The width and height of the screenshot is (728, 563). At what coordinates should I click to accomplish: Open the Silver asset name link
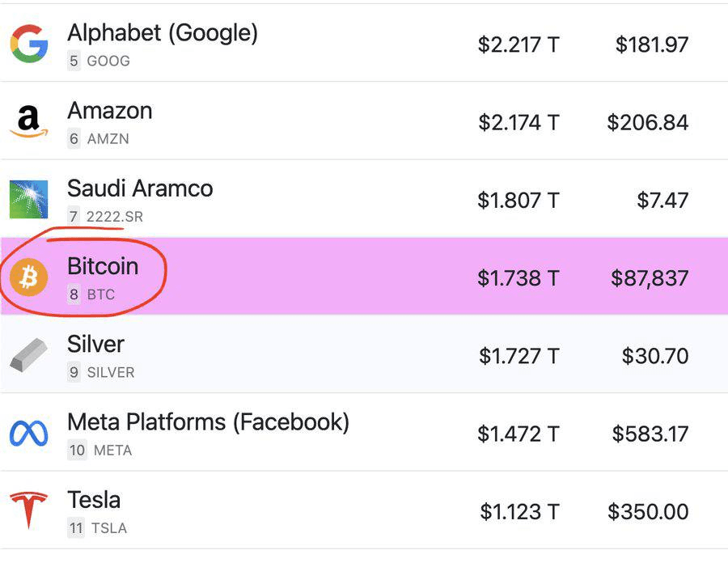tap(95, 345)
